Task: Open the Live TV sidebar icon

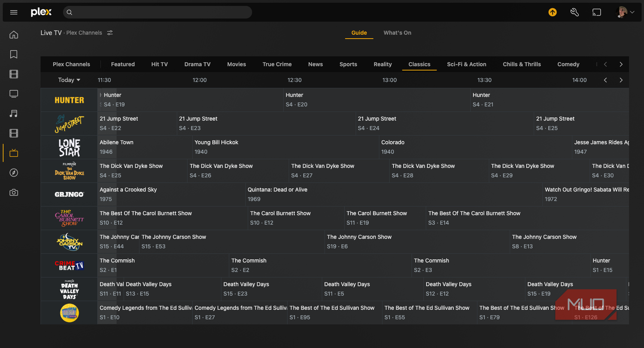Action: click(14, 153)
